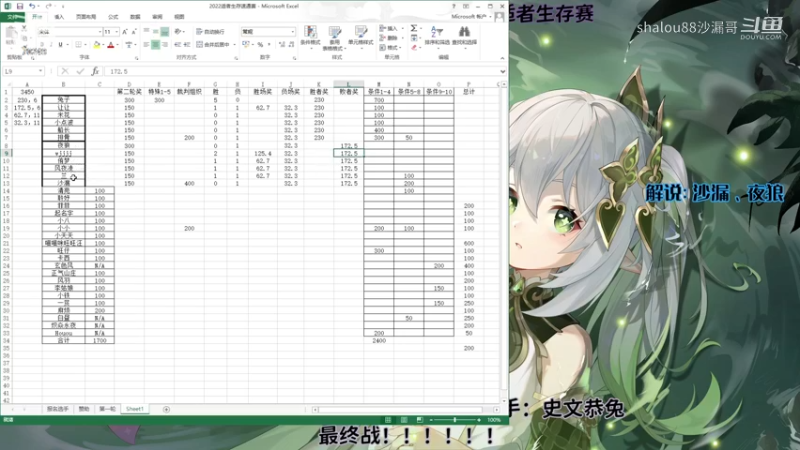Image resolution: width=800 pixels, height=450 pixels.
Task: Click the Save icon in the quick access toolbar
Action: [19, 6]
